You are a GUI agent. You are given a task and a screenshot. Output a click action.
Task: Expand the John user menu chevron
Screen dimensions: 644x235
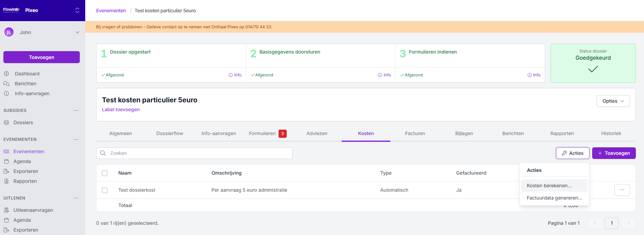point(77,32)
